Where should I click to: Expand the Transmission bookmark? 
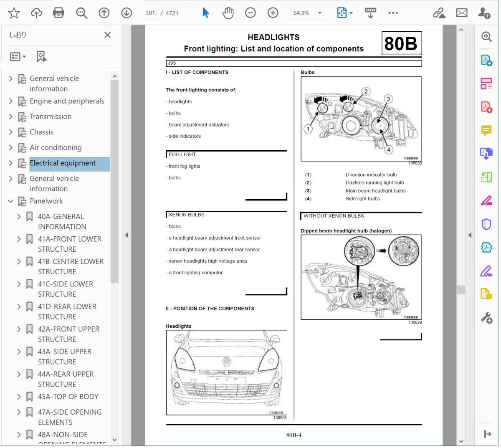point(11,116)
